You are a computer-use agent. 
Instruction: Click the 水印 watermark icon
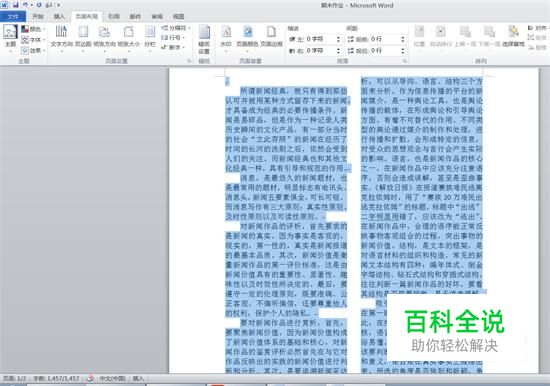pyautogui.click(x=226, y=38)
